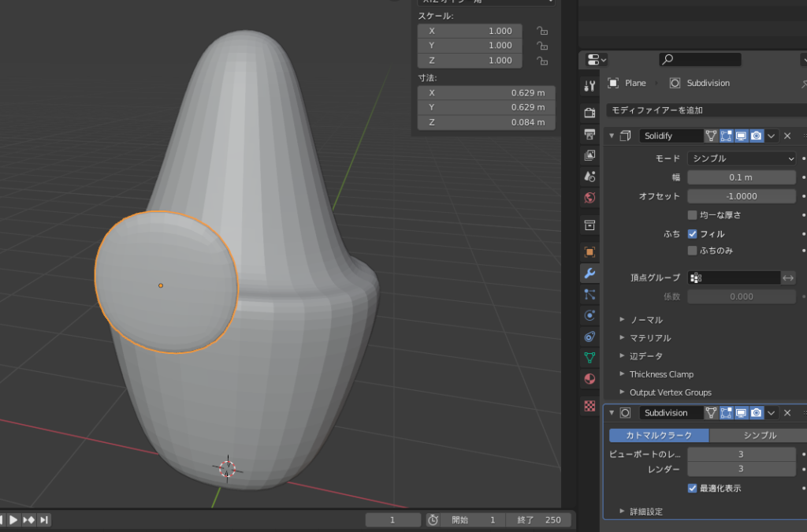807x532 pixels.
Task: Click the Plane object breadcrumb icon
Action: pos(613,83)
